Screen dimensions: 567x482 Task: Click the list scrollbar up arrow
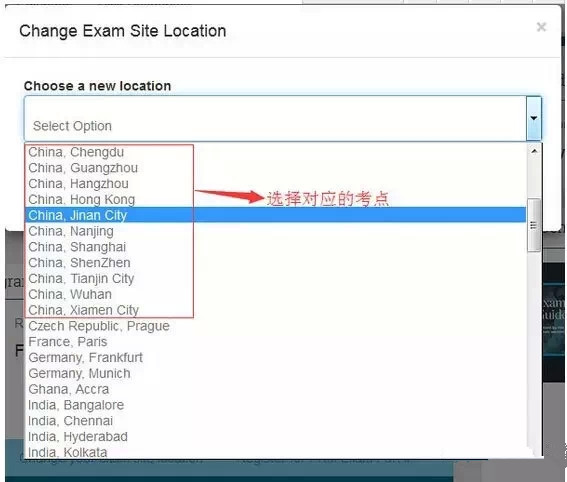point(534,151)
